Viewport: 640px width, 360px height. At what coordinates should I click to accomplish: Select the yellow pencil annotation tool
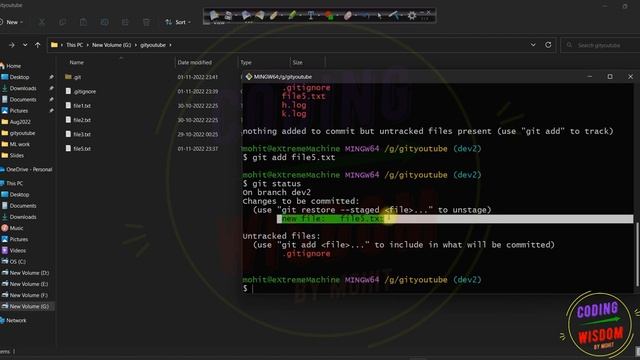pos(274,16)
